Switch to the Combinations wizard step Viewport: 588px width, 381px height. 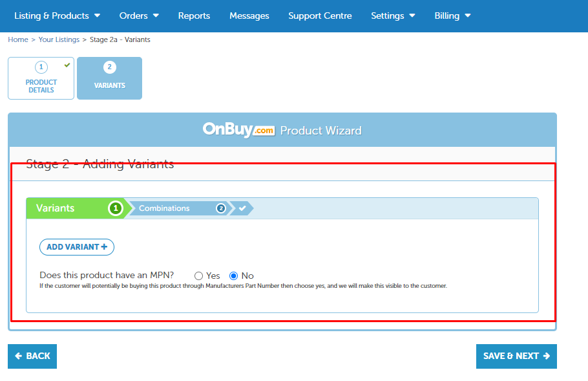point(178,208)
